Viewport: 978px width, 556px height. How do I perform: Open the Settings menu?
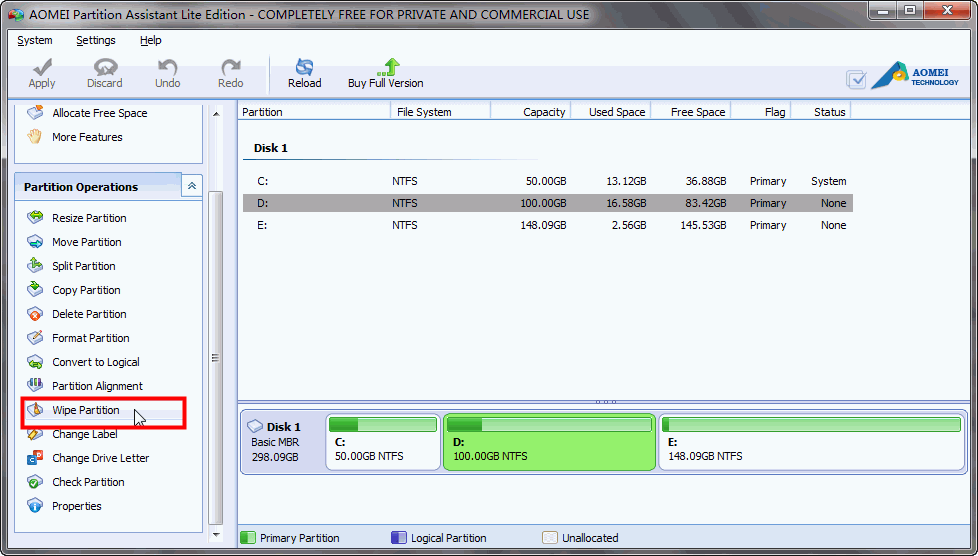[x=96, y=40]
